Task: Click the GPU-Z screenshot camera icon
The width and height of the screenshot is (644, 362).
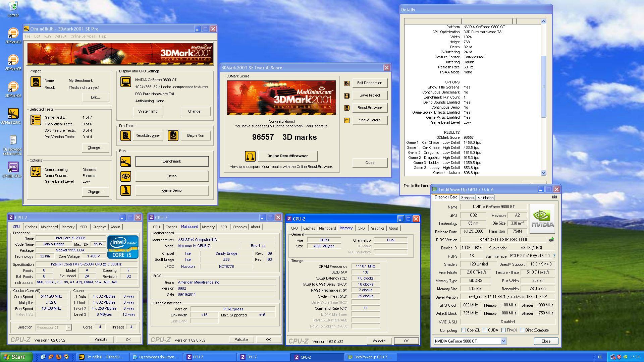Action: (554, 197)
